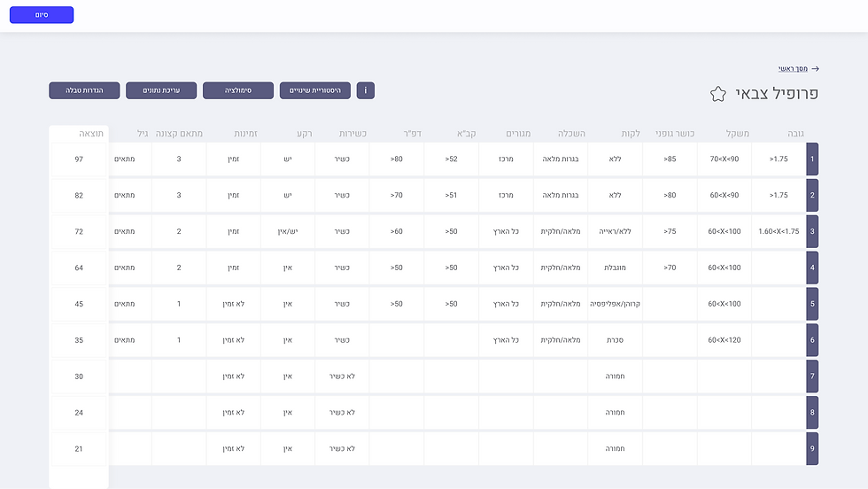Screen dimensions: 868x489
Task: Click the משקל column header
Action: point(737,134)
